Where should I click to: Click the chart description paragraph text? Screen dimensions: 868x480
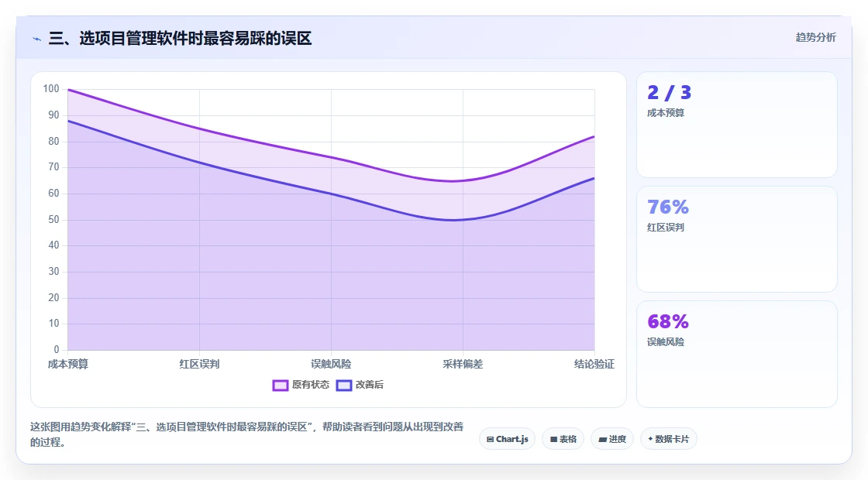[247, 434]
